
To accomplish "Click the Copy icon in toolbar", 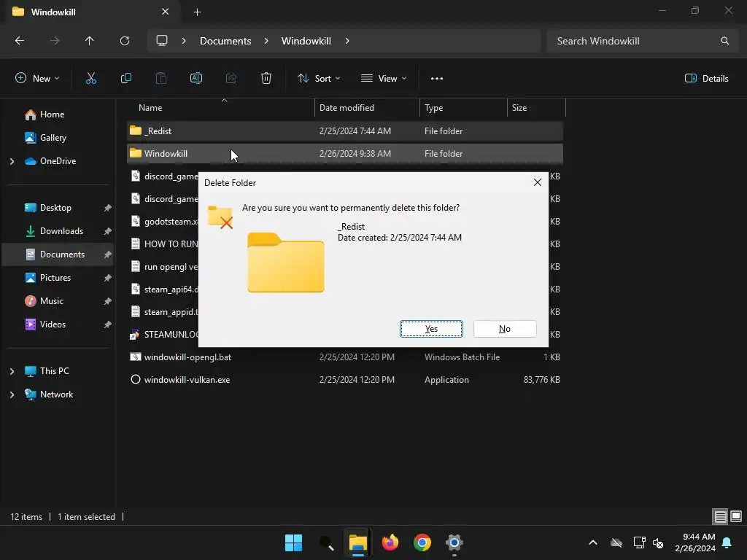I will coord(125,79).
